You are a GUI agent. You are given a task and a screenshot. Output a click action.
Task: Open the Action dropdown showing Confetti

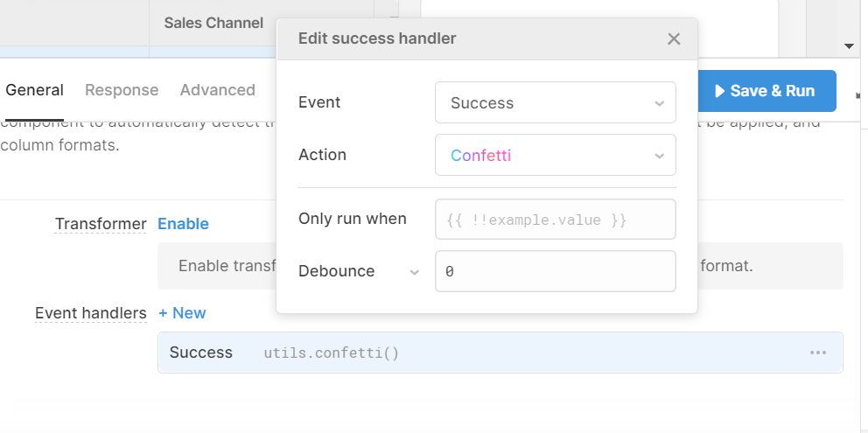tap(555, 155)
